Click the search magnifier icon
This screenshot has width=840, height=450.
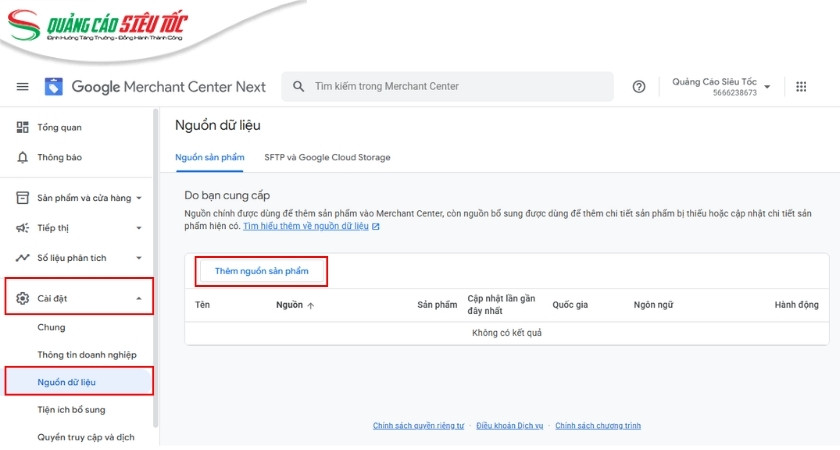298,87
